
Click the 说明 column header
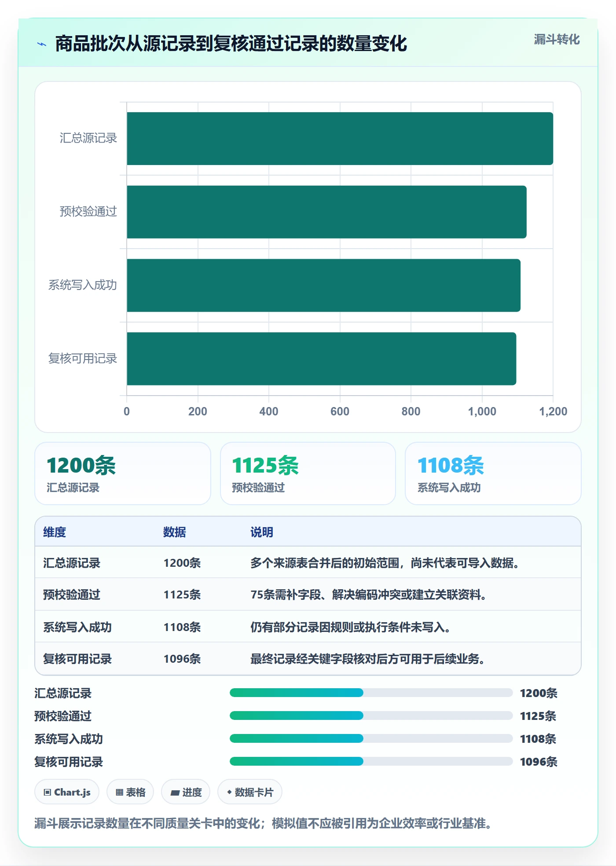tap(262, 532)
